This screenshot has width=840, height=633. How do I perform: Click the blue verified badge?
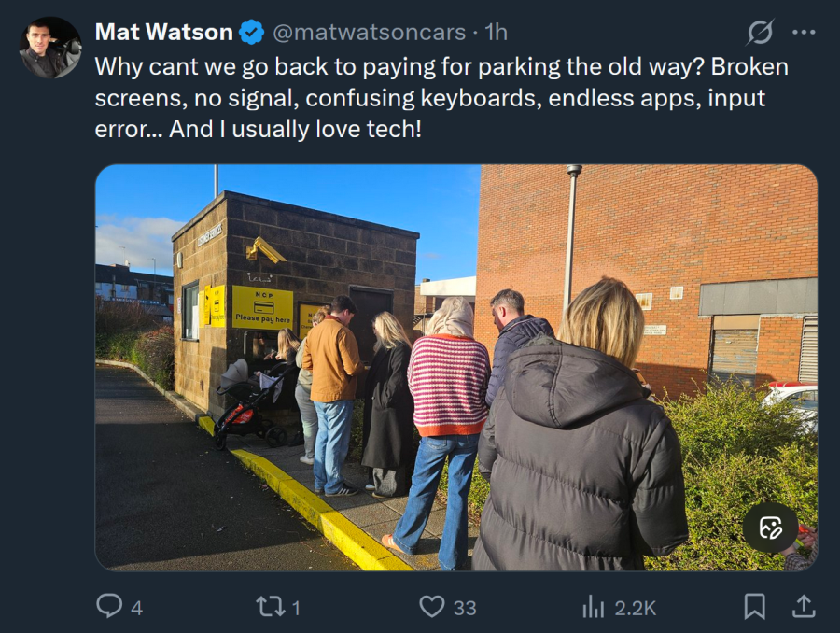click(251, 32)
